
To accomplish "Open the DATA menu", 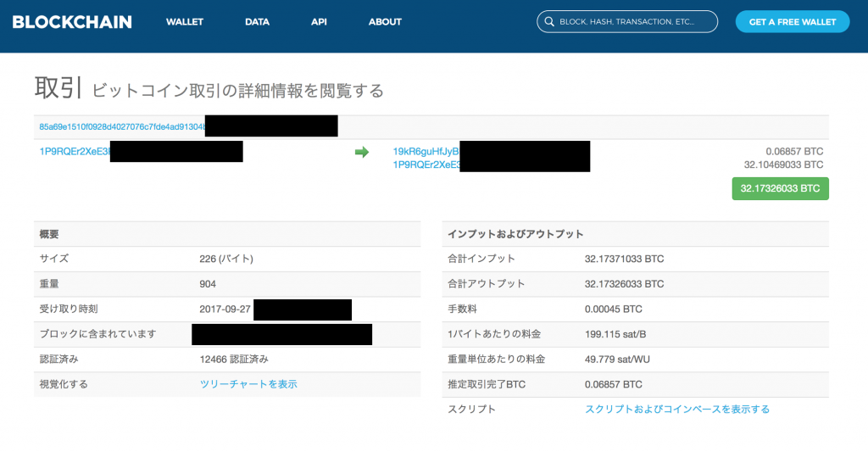I will click(x=257, y=22).
